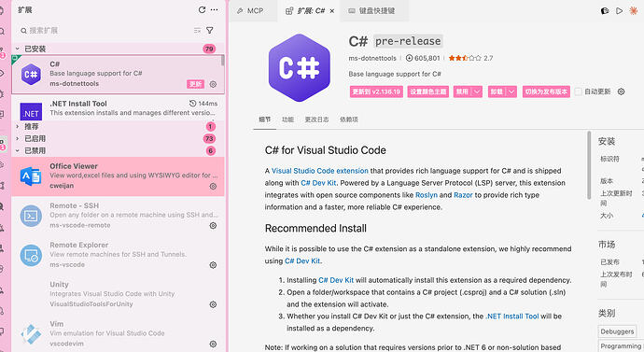Click the C# icon in installed list
The height and width of the screenshot is (352, 644).
pos(31,75)
